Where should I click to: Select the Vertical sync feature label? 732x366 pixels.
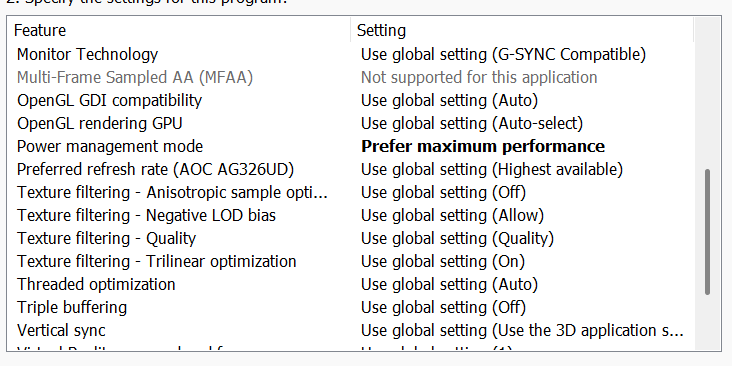click(61, 330)
